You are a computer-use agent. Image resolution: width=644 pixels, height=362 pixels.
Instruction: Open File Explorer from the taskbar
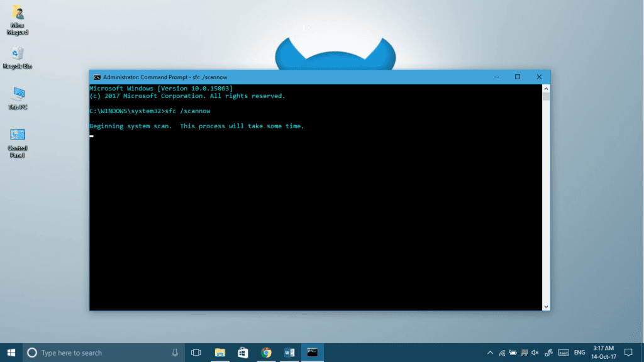(x=220, y=353)
